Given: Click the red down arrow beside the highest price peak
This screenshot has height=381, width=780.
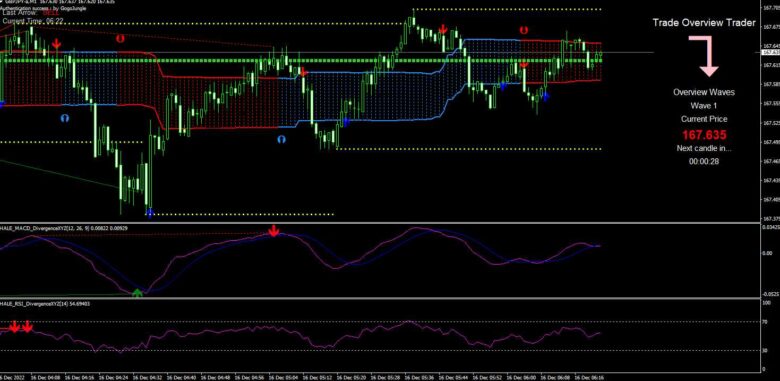Looking at the screenshot, I should pos(443,30).
